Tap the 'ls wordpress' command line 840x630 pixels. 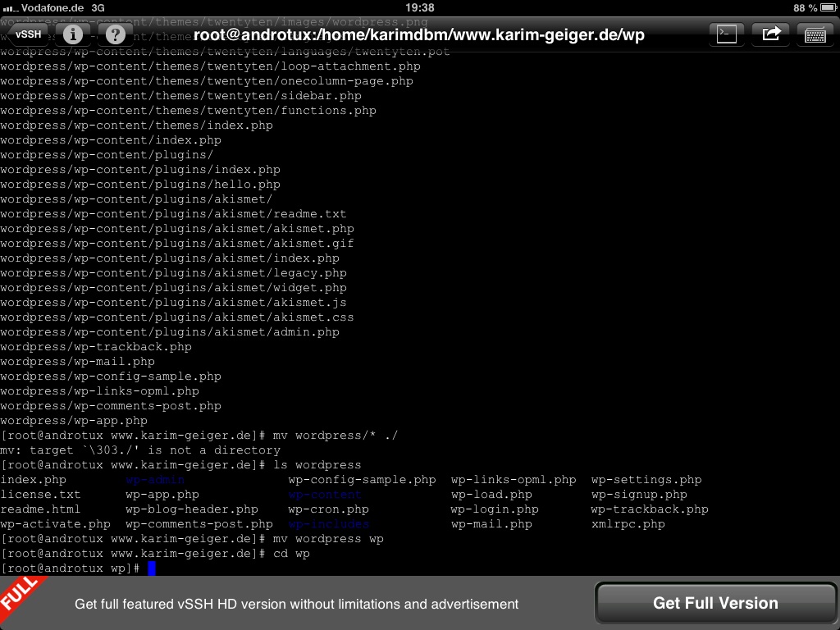(x=180, y=465)
